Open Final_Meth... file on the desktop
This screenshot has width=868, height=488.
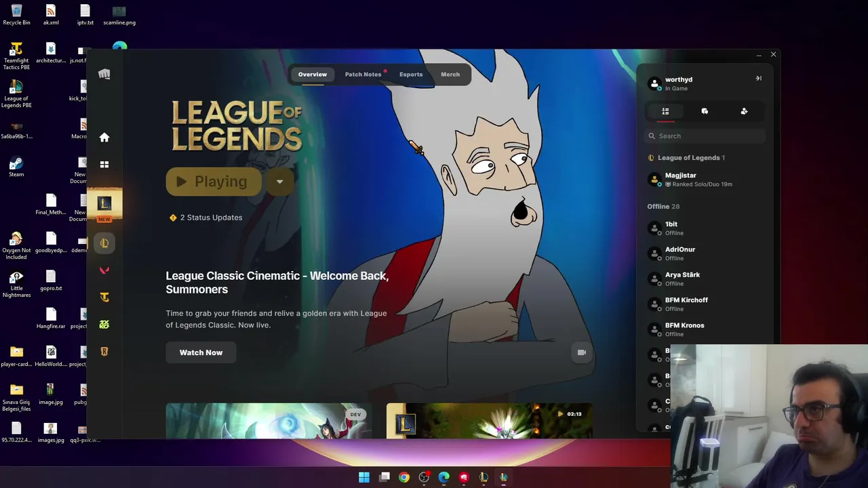point(51,205)
